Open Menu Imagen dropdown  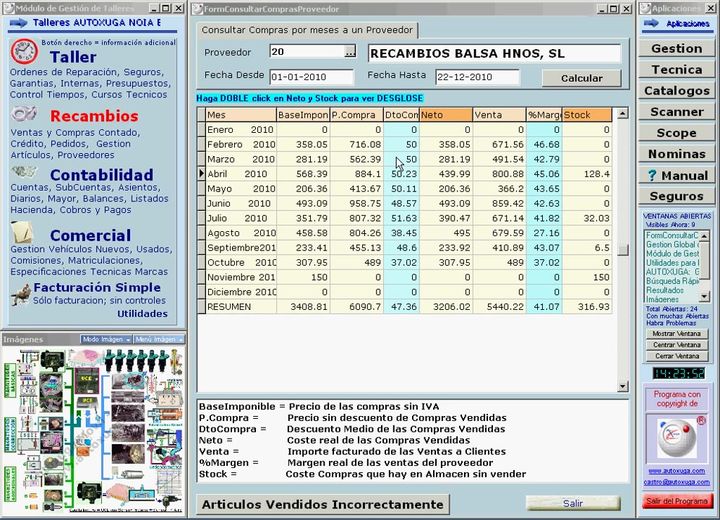tap(158, 339)
